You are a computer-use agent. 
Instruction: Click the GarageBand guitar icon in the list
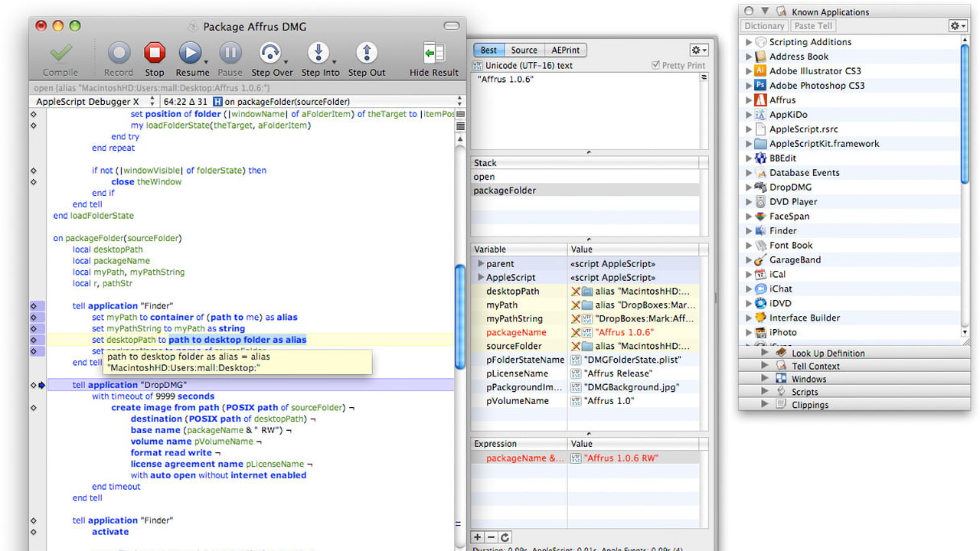(760, 260)
